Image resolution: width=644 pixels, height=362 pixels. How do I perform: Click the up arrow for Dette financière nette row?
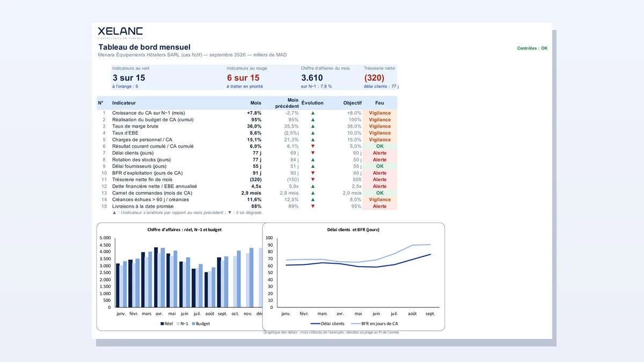(x=313, y=187)
